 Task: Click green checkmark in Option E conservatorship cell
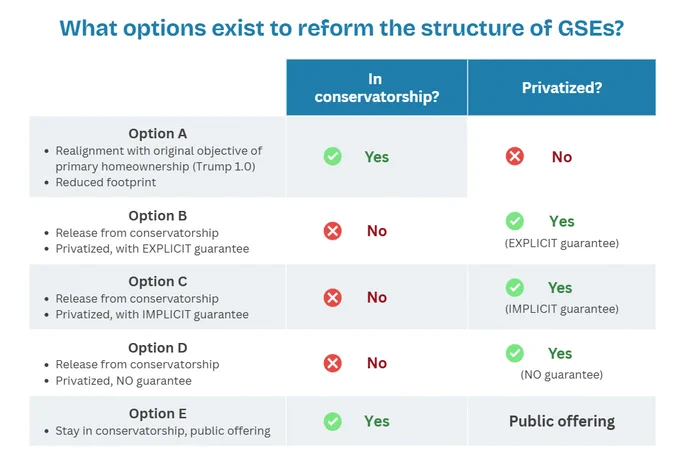coord(333,421)
